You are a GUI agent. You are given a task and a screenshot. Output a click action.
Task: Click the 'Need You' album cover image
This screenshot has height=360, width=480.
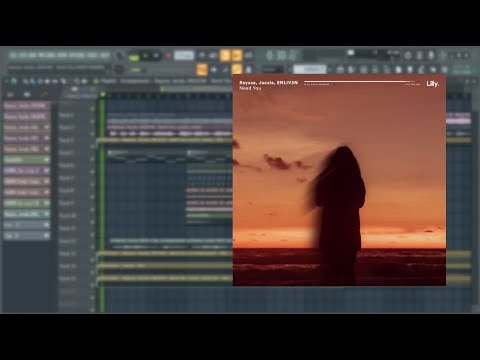tap(339, 180)
